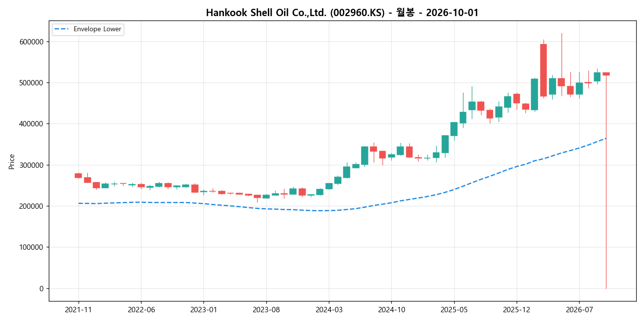
Task: Click the chart title Hankook Shell Oil
Action: [x=342, y=13]
